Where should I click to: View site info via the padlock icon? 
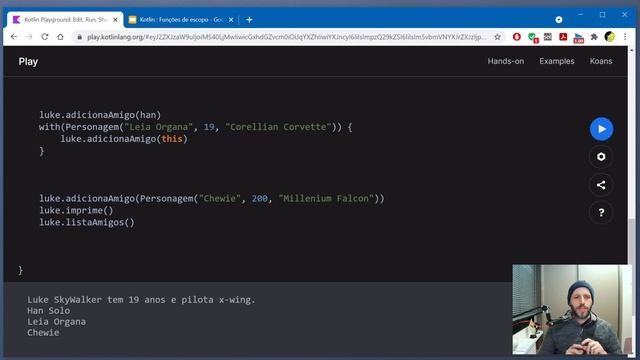pyautogui.click(x=80, y=37)
